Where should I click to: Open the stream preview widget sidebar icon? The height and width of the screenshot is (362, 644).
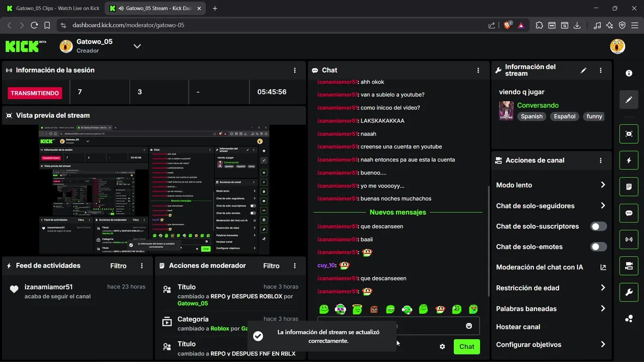(629, 134)
